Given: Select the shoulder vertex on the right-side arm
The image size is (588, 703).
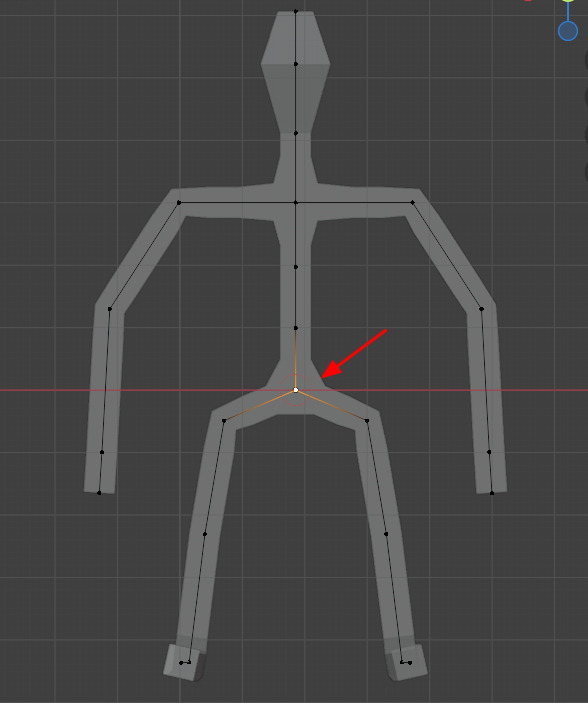Looking at the screenshot, I should click(x=413, y=203).
